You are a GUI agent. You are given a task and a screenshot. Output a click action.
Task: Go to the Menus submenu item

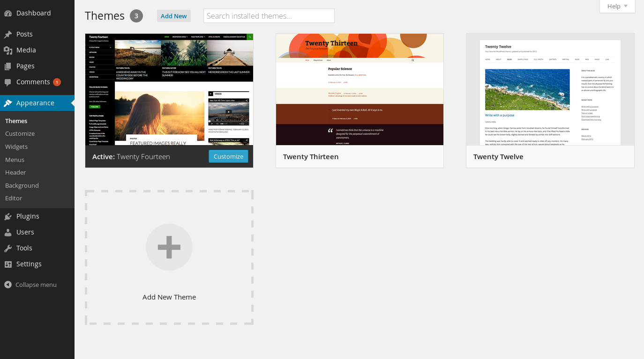point(15,160)
